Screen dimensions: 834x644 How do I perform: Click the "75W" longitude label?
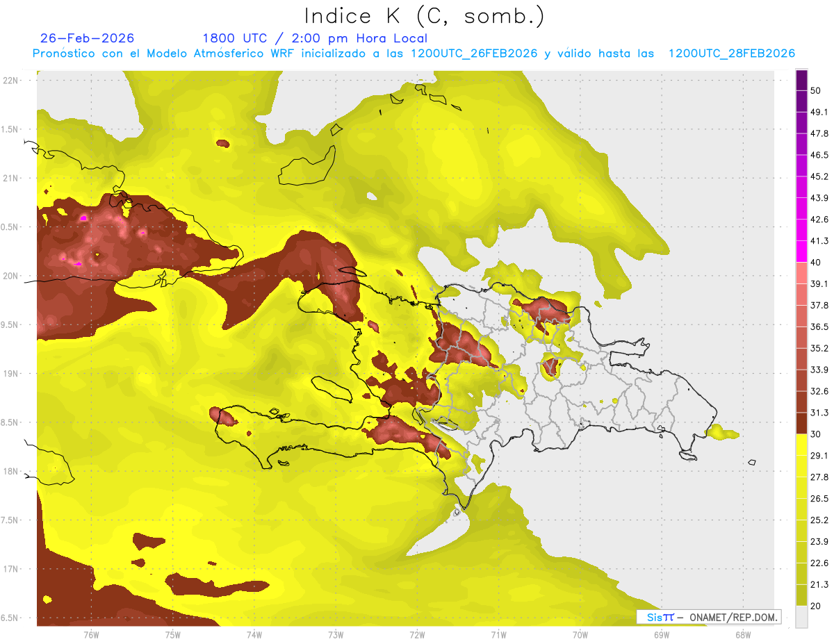click(172, 634)
